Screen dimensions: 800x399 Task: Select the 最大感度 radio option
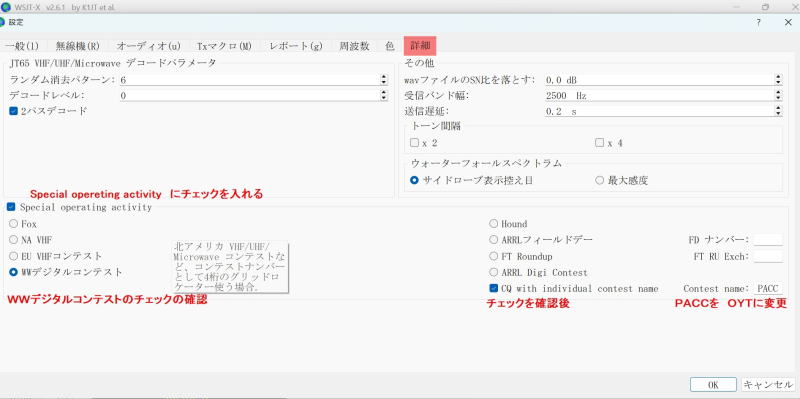coord(599,180)
